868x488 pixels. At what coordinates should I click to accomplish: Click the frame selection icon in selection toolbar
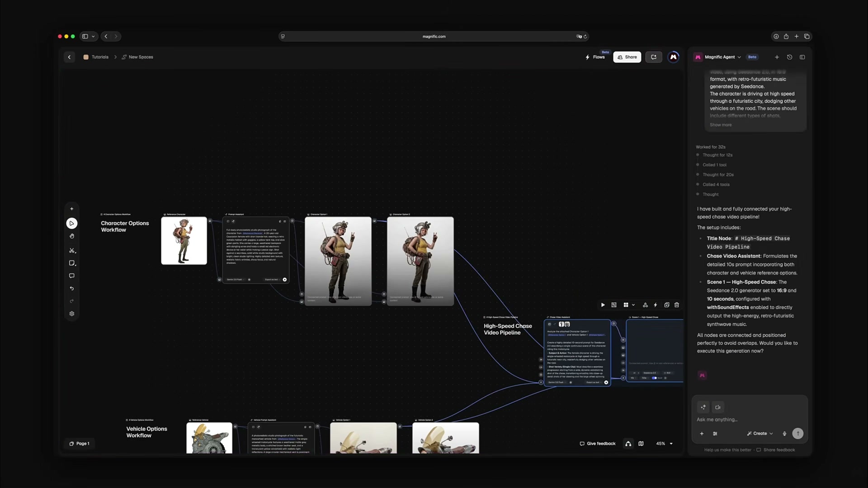(x=614, y=305)
